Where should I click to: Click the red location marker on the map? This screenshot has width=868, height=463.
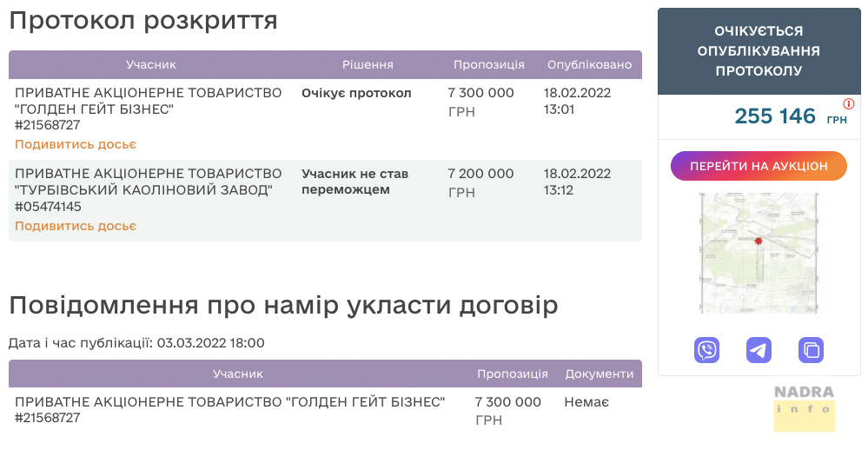[759, 241]
